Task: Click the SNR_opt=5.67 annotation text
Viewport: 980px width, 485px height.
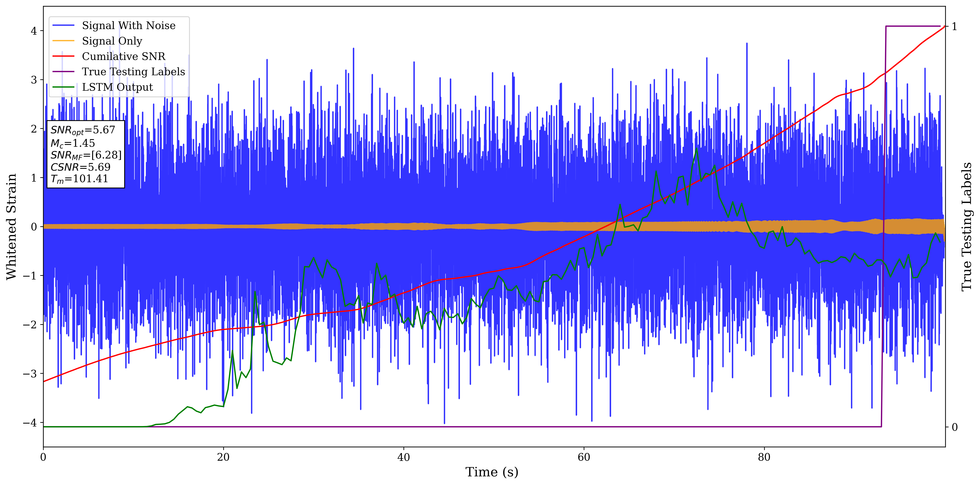Action: [x=83, y=130]
